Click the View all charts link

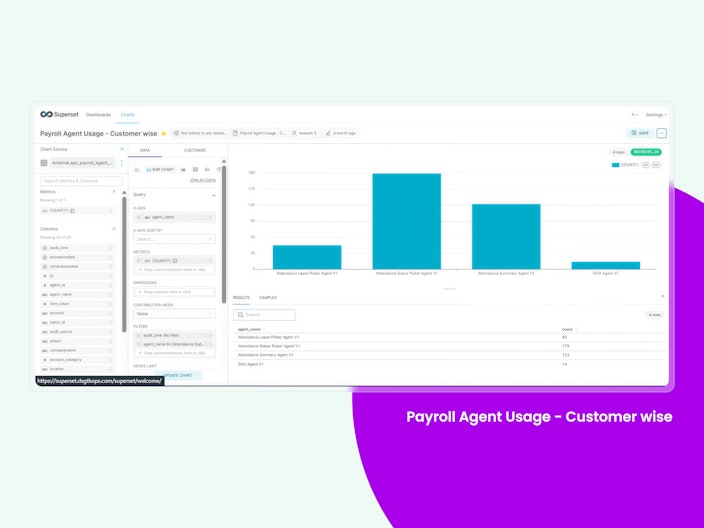(202, 180)
